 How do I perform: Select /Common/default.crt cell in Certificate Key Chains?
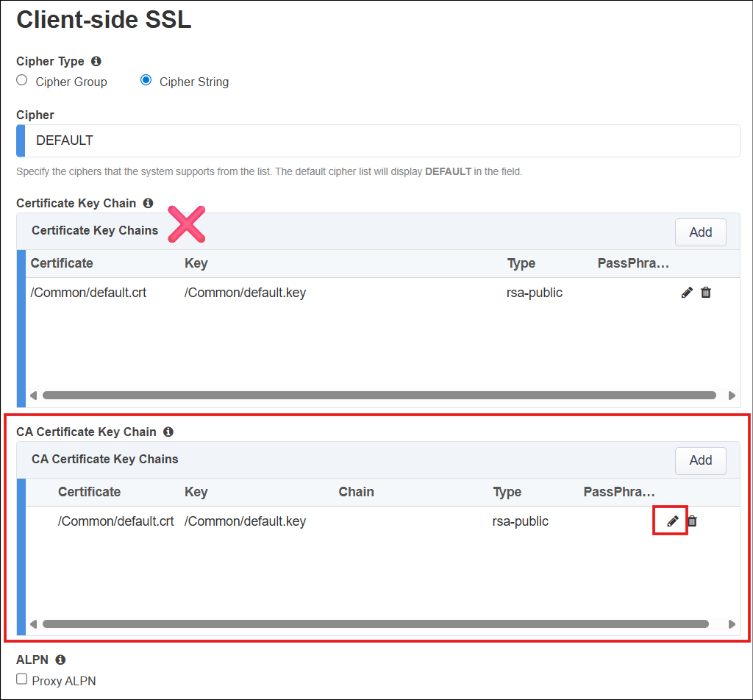point(88,293)
